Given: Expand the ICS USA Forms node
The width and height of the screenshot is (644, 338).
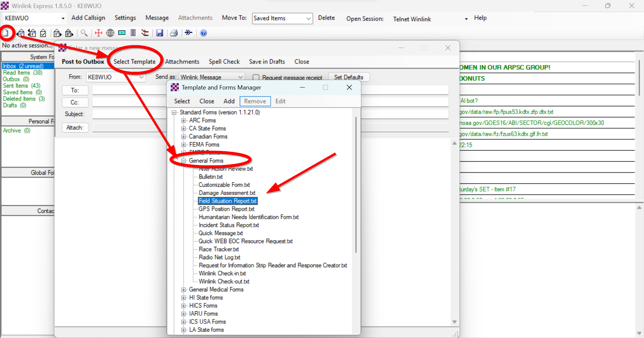Looking at the screenshot, I should 183,322.
